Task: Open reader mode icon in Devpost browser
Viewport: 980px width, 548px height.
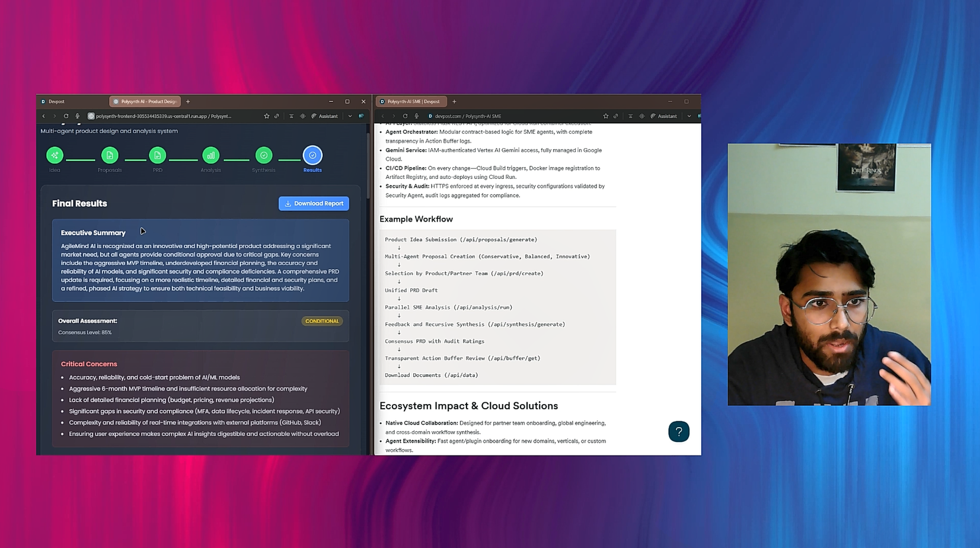Action: point(630,116)
